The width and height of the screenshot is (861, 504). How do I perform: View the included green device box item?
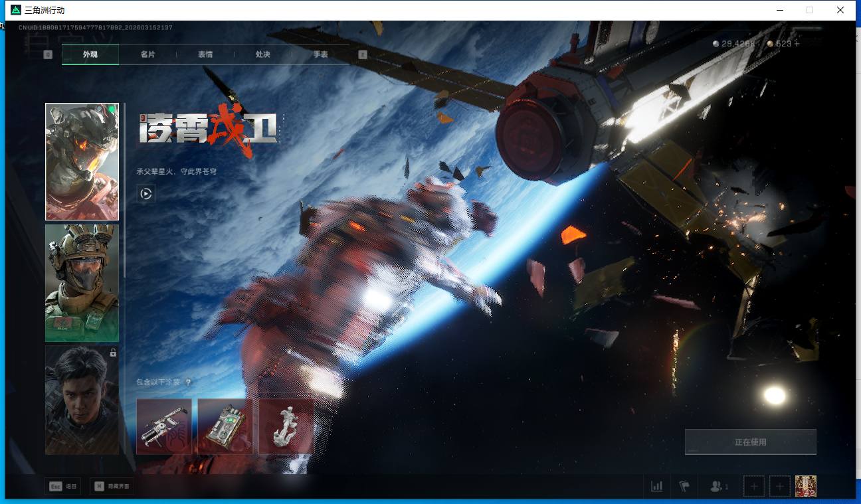point(225,426)
